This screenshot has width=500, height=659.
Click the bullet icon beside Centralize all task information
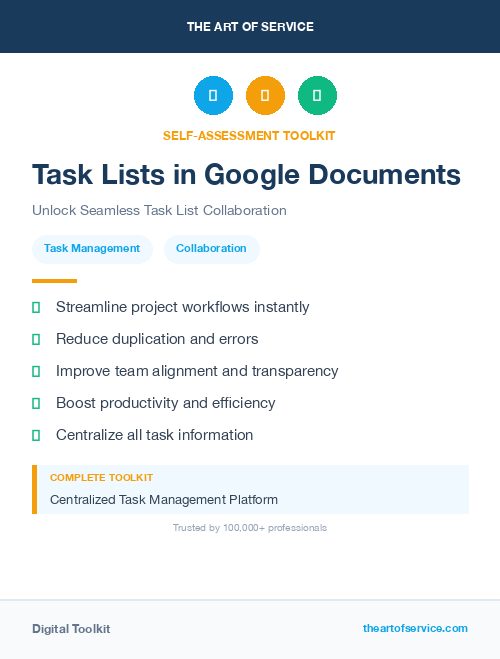pos(36,435)
